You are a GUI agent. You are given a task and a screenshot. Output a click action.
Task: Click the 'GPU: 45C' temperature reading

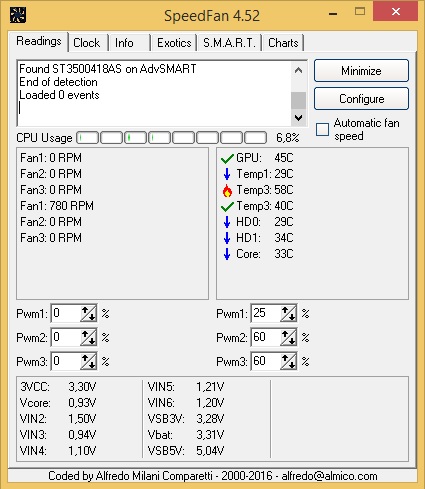click(265, 158)
